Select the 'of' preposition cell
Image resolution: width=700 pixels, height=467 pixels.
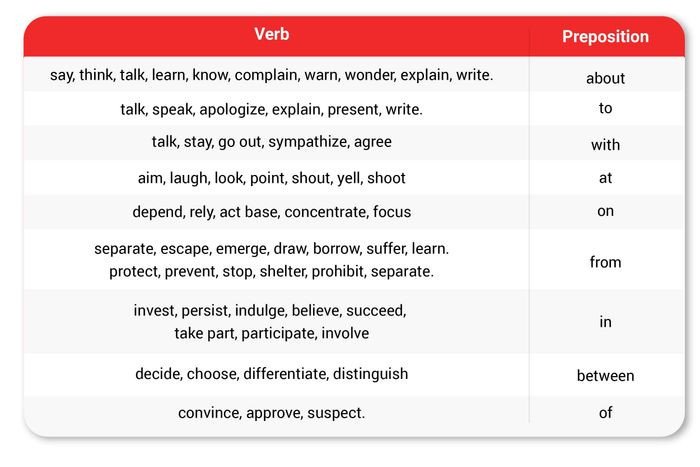(x=605, y=412)
